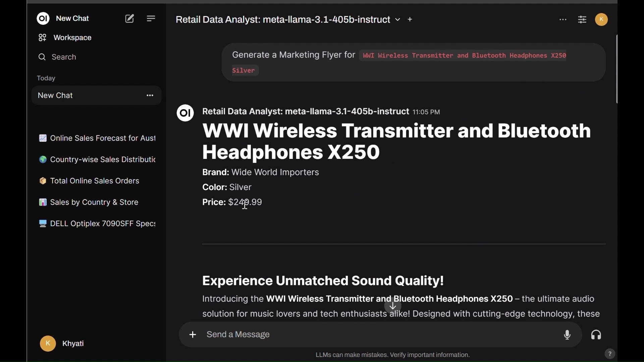Screen dimensions: 644x362
Task: Open the Khyati user profile menu
Action: pyautogui.click(x=62, y=344)
